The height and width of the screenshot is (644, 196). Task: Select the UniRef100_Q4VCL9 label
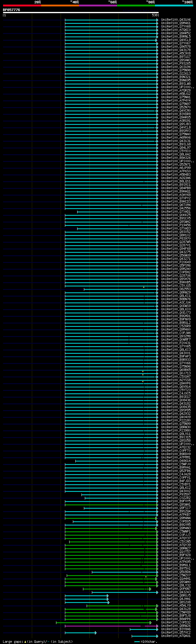(176, 40)
